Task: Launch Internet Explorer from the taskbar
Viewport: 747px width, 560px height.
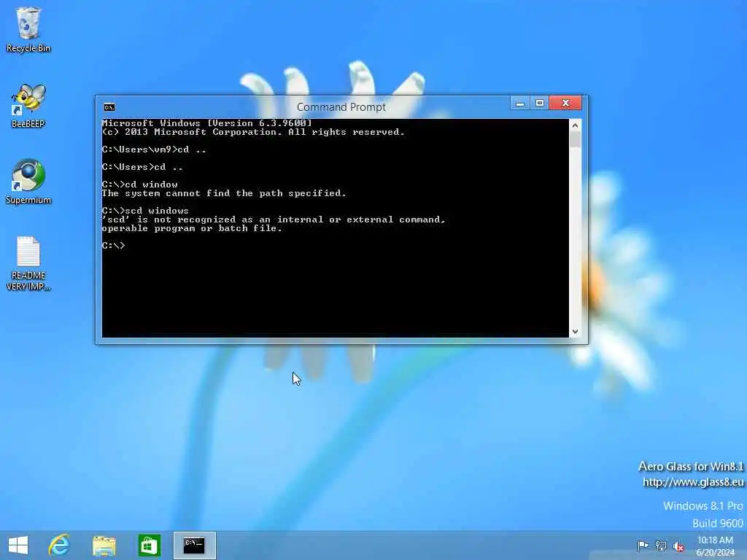Action: click(59, 545)
